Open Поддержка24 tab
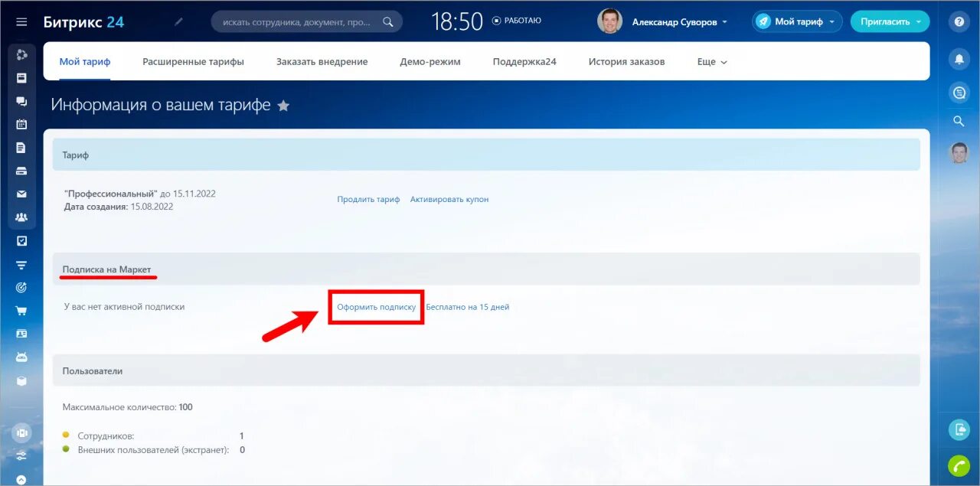The height and width of the screenshot is (486, 980). (x=524, y=62)
